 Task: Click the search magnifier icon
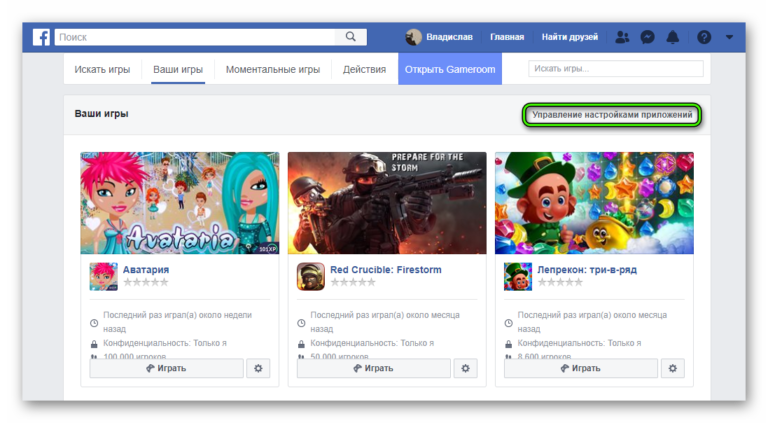(x=351, y=37)
